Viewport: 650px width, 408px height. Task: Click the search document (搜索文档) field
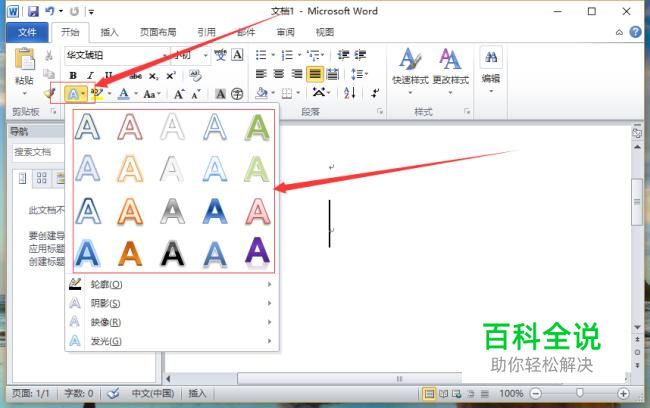coord(38,152)
